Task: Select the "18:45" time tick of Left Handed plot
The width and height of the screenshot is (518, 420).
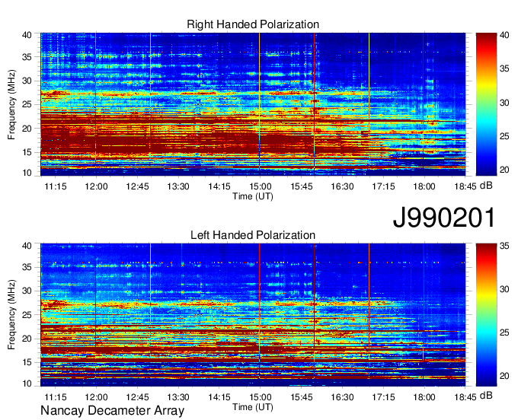Action: [x=465, y=397]
